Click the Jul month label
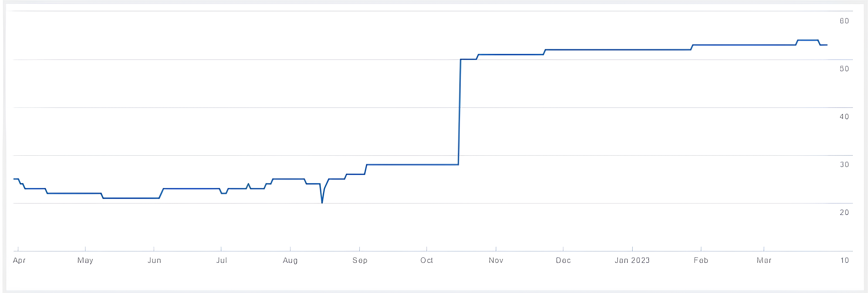 coord(222,260)
